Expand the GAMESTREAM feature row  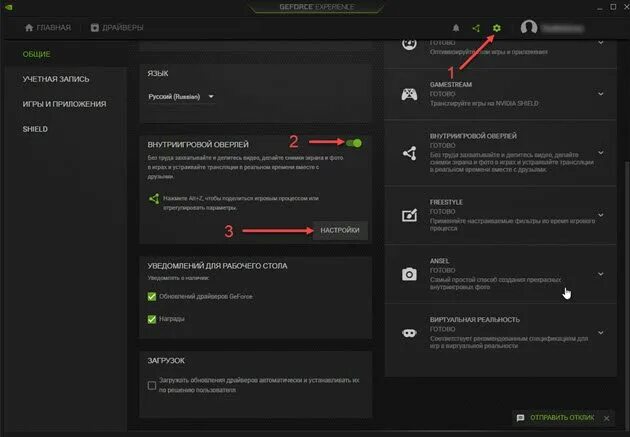tap(601, 94)
